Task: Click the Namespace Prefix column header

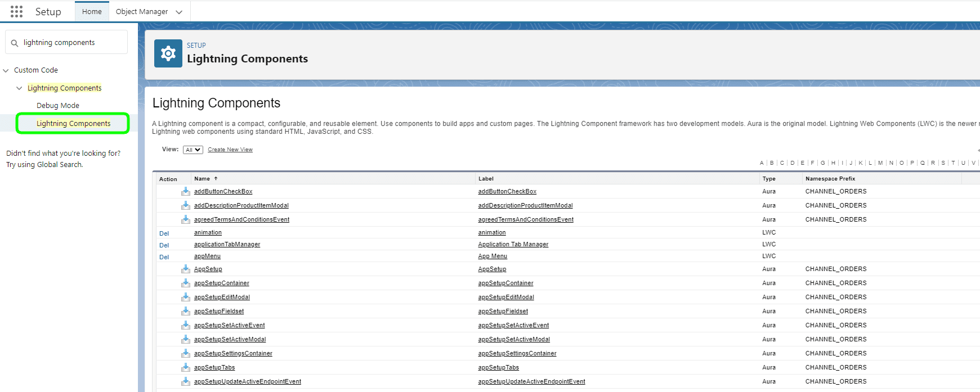Action: [830, 179]
